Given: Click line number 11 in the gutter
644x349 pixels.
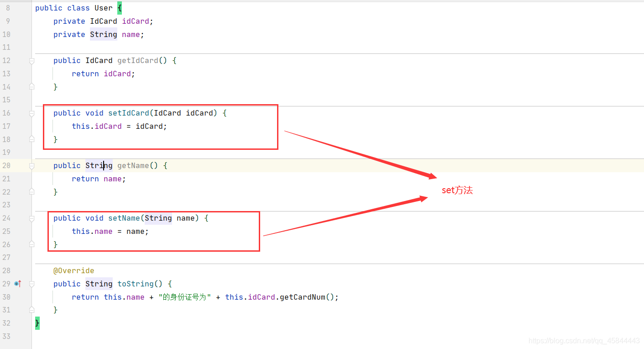Looking at the screenshot, I should [x=6, y=48].
